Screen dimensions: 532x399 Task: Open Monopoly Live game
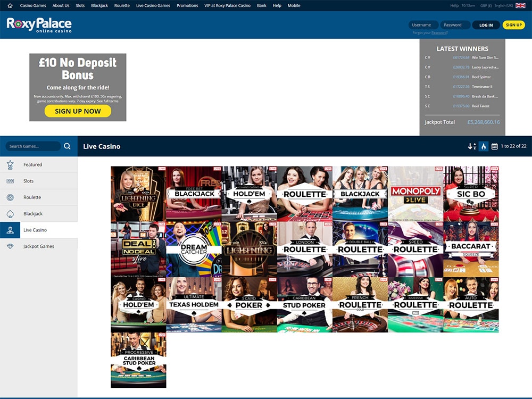[x=415, y=194]
